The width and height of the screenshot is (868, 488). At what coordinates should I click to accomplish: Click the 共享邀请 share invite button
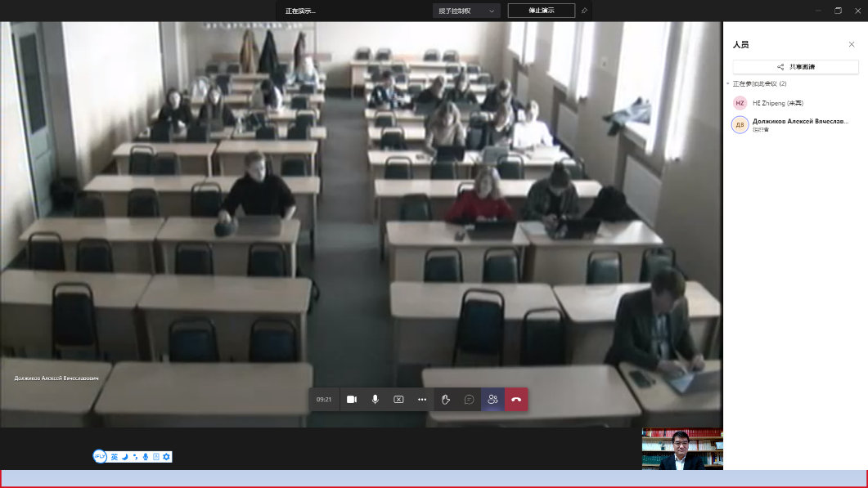[x=795, y=66]
